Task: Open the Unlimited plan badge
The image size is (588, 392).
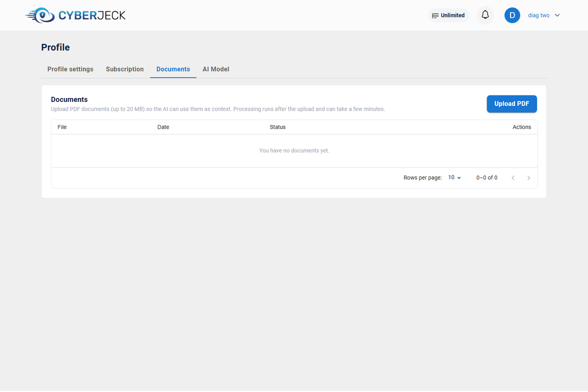Action: tap(448, 15)
